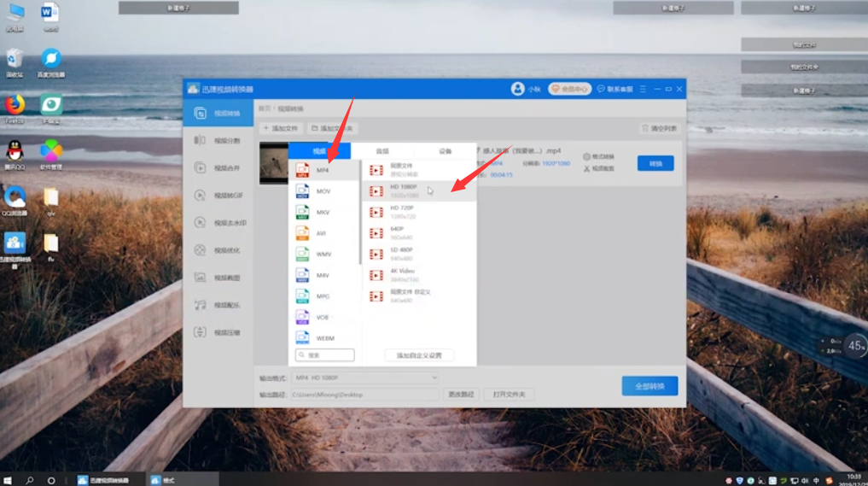
Task: Choose 同原文件 自定义 resolution option
Action: 419,296
